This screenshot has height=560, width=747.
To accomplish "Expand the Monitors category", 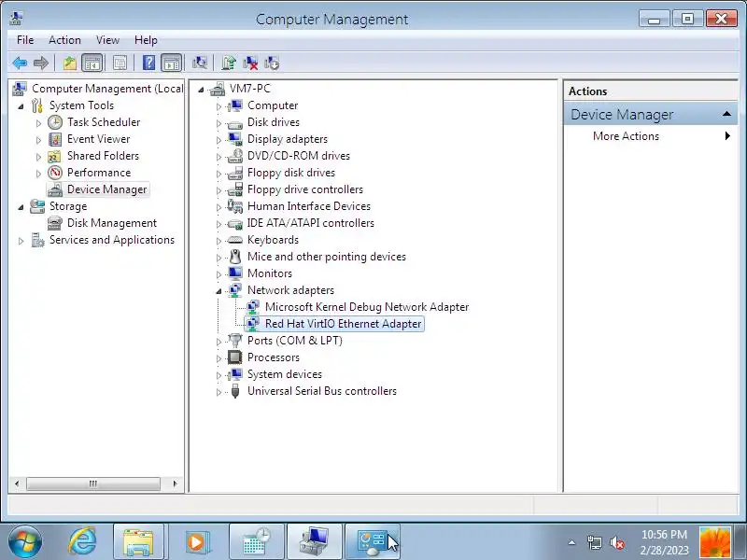I will click(x=218, y=274).
